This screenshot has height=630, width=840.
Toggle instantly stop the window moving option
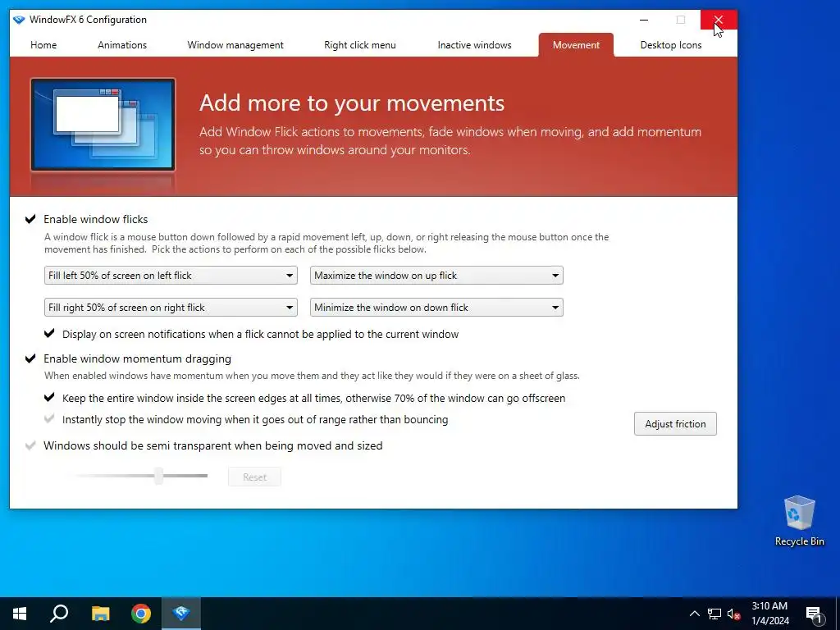click(x=49, y=419)
